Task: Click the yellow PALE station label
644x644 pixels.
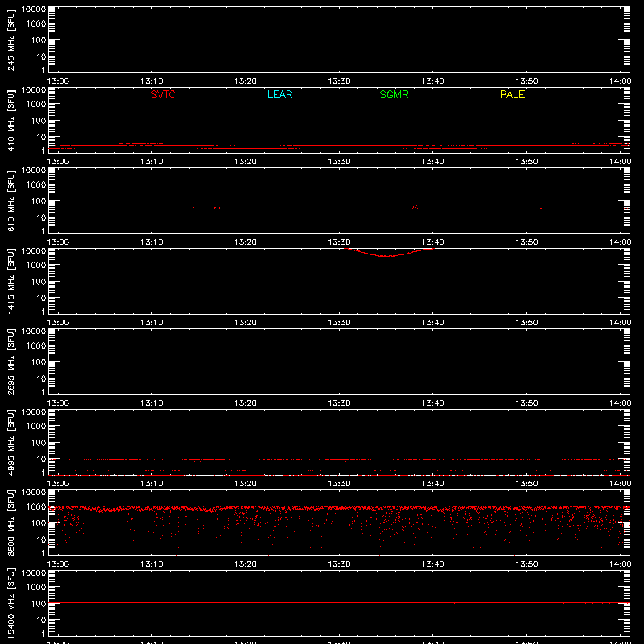Action: pos(512,94)
